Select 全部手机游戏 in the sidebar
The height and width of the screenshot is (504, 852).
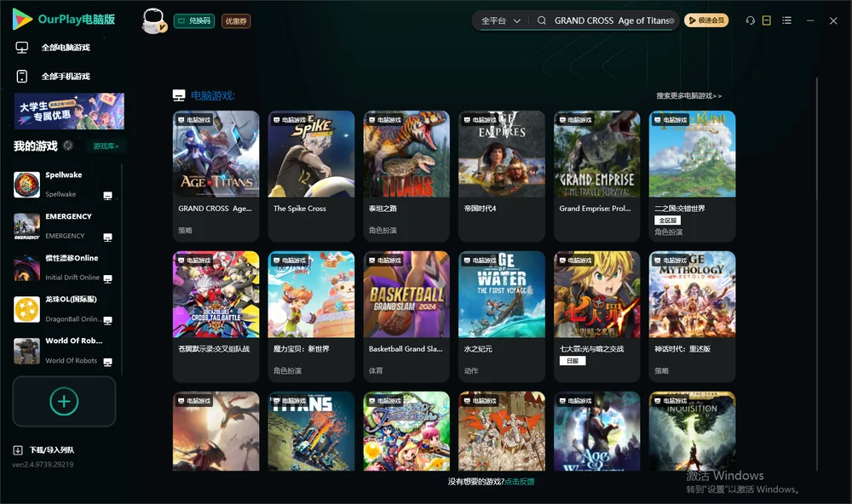[x=66, y=77]
